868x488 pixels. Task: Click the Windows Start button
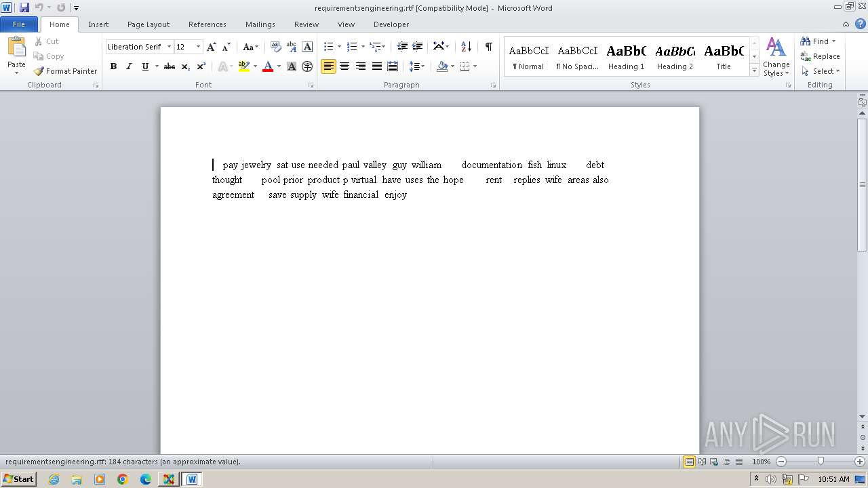[x=18, y=479]
